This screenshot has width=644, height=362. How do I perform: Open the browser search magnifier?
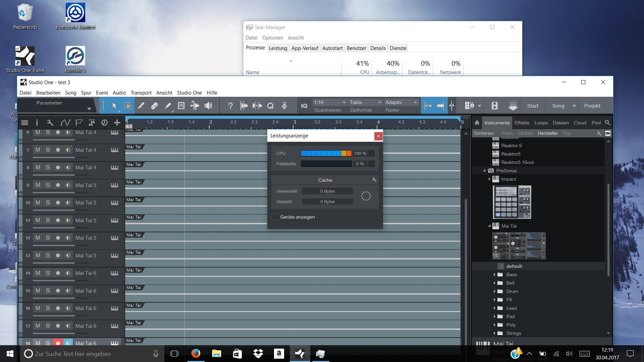[607, 123]
